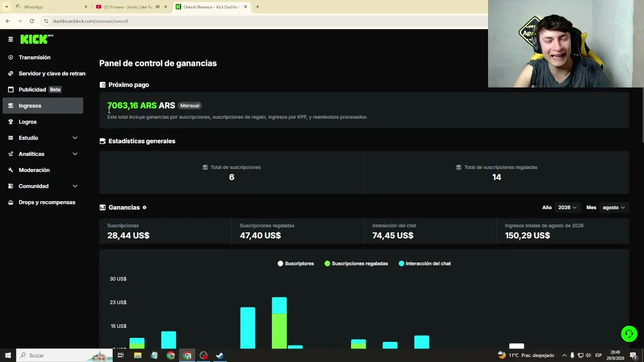Open the Windows Start menu

coord(8,355)
